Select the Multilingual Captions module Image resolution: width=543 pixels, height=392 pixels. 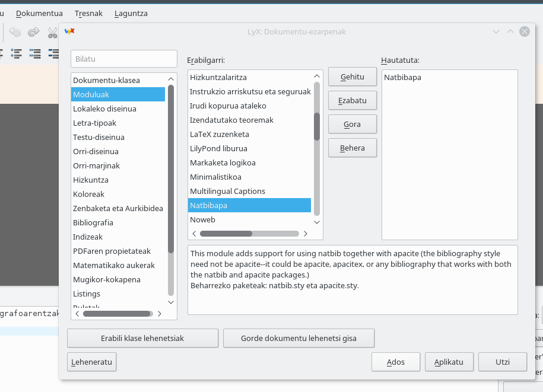pos(249,191)
